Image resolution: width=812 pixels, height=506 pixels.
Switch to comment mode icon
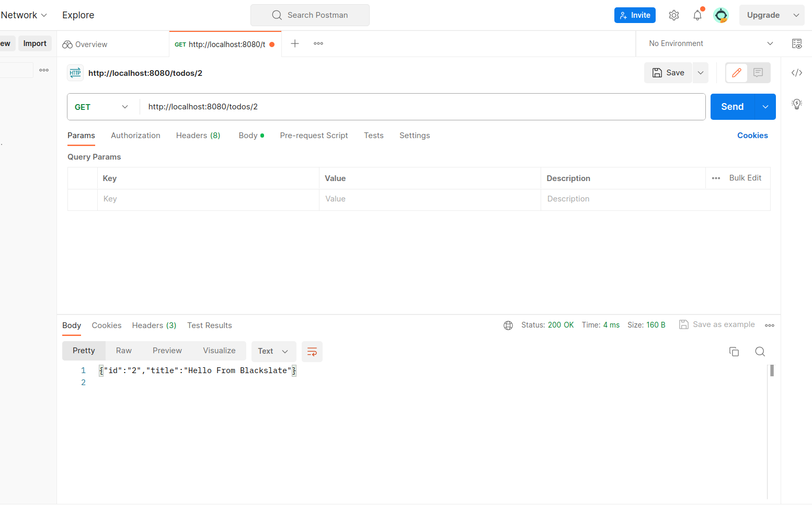[758, 73]
